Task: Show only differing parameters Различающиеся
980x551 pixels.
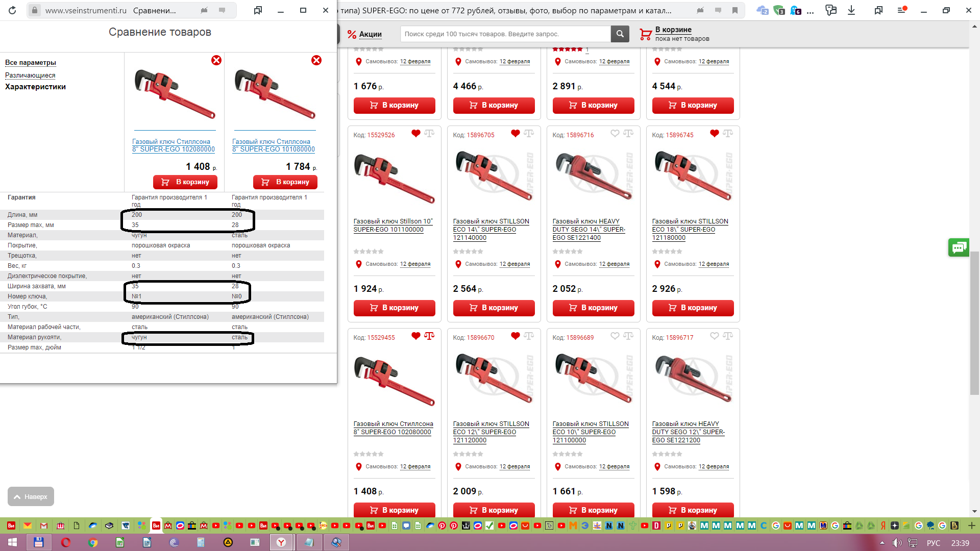Action: (30, 75)
